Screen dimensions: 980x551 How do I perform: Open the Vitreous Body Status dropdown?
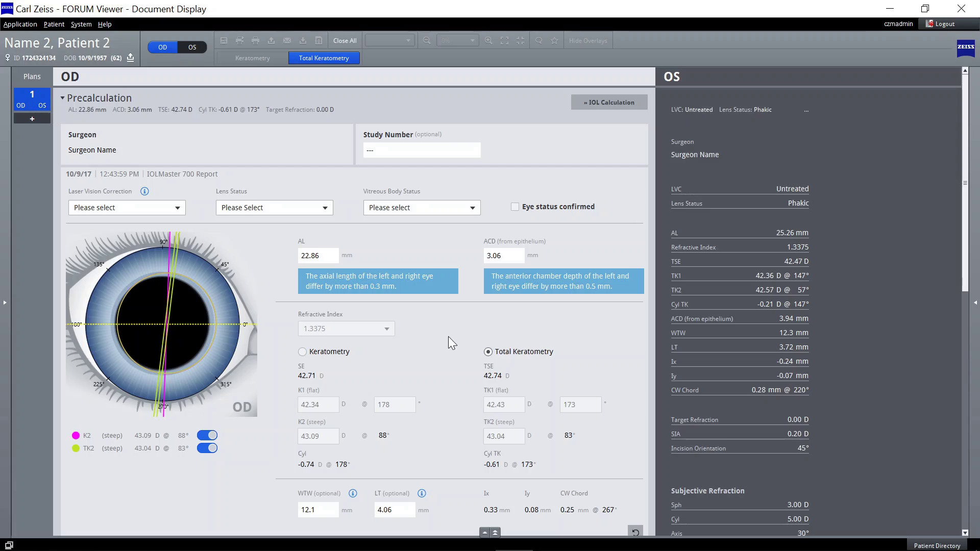pyautogui.click(x=421, y=208)
